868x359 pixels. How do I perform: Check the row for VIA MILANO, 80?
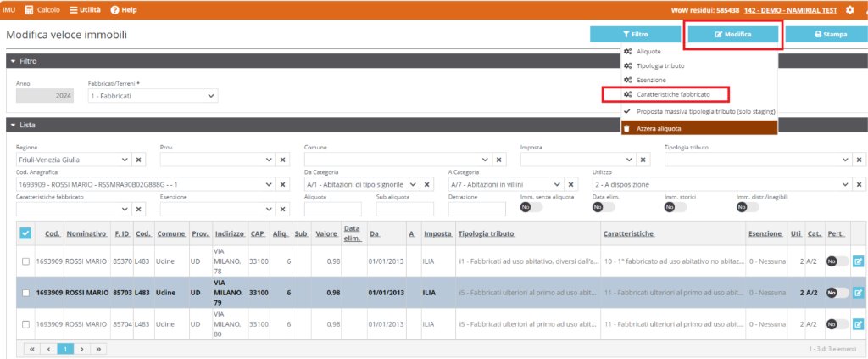click(x=25, y=323)
